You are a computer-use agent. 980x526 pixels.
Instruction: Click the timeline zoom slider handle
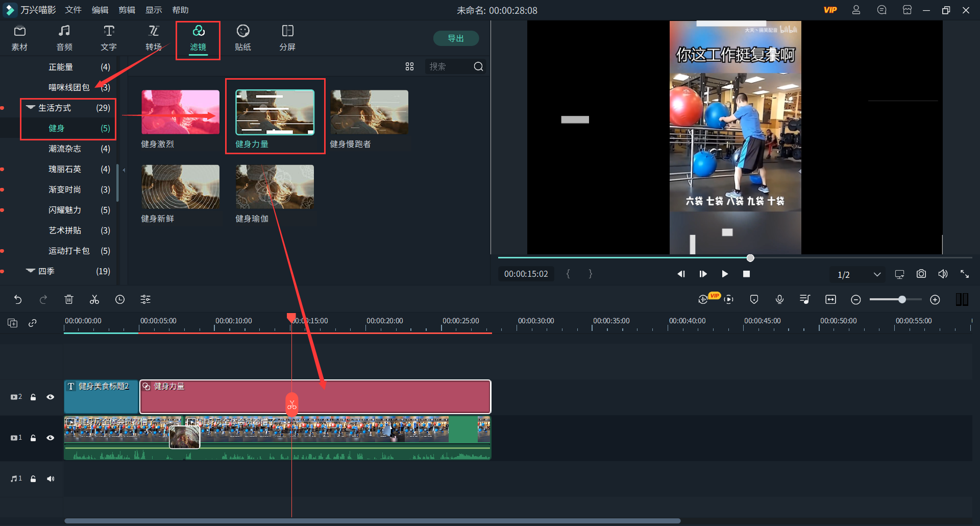tap(902, 300)
